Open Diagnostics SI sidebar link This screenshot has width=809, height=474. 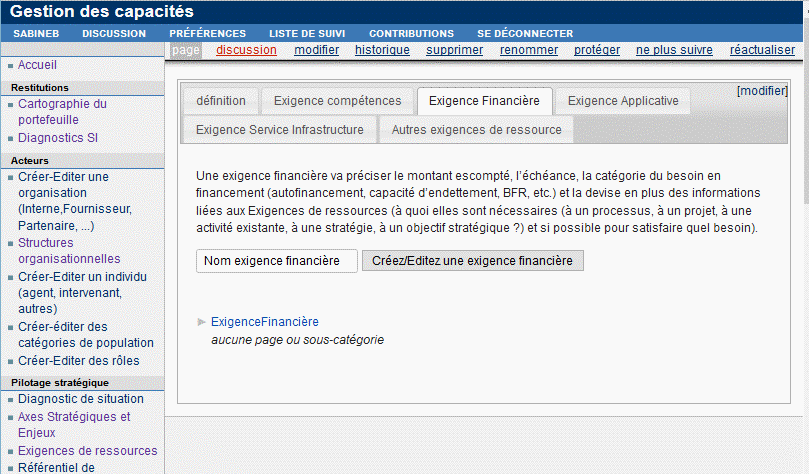[58, 138]
